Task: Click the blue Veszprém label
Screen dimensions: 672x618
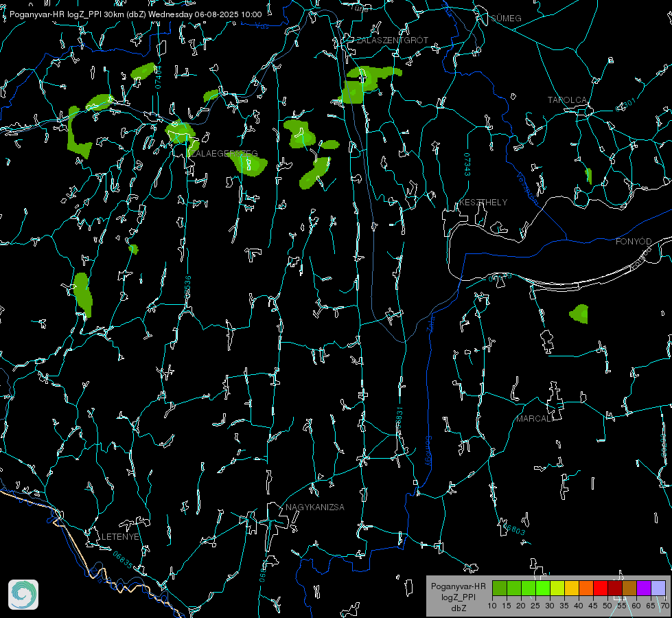Action: [x=527, y=188]
